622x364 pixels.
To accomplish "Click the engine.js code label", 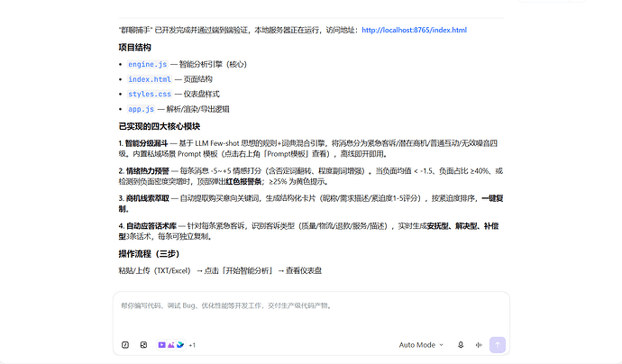I will coord(148,64).
